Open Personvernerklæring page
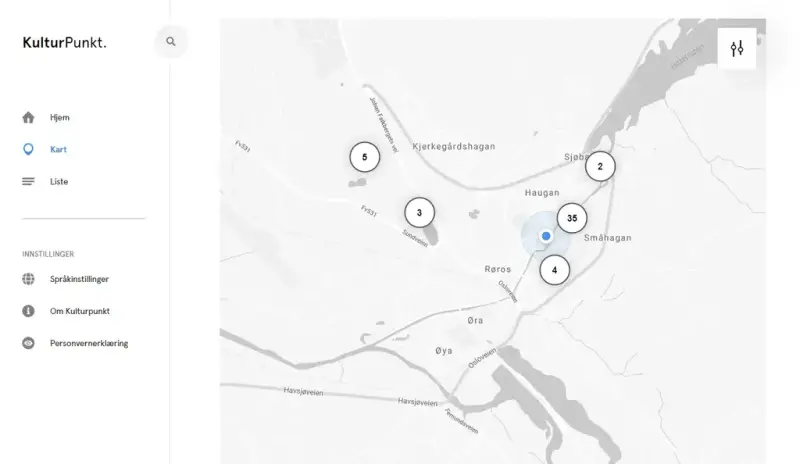 pyautogui.click(x=89, y=344)
